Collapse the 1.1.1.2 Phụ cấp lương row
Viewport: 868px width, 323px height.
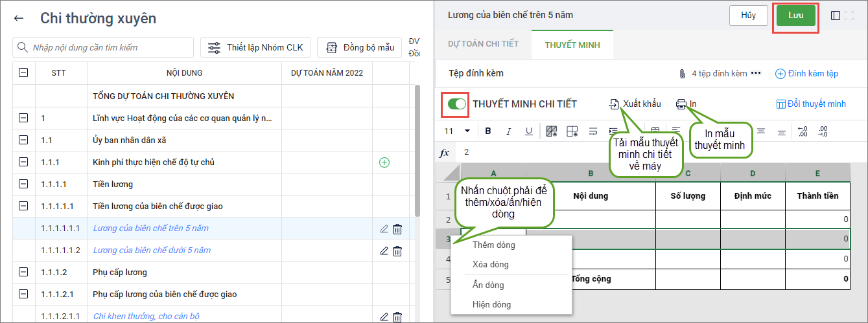pyautogui.click(x=24, y=273)
